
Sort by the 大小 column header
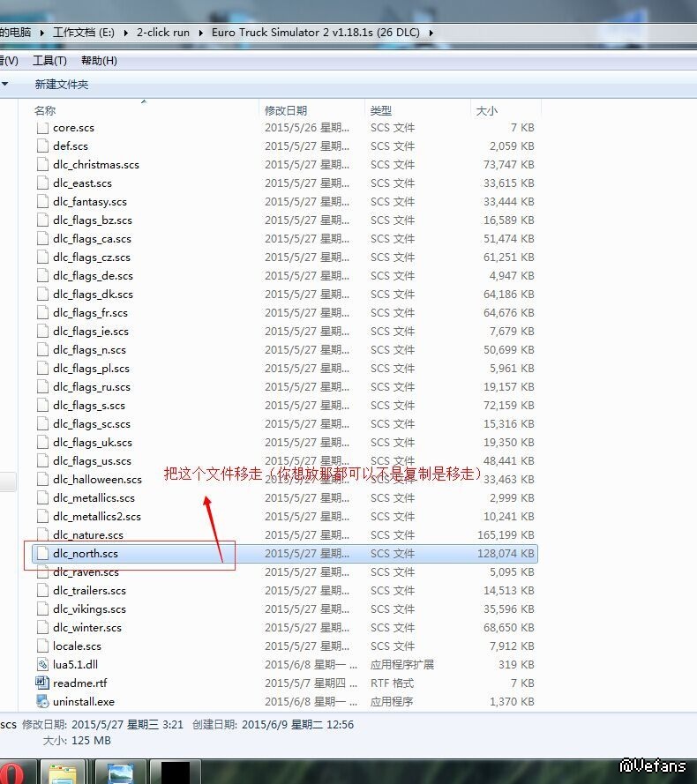486,110
